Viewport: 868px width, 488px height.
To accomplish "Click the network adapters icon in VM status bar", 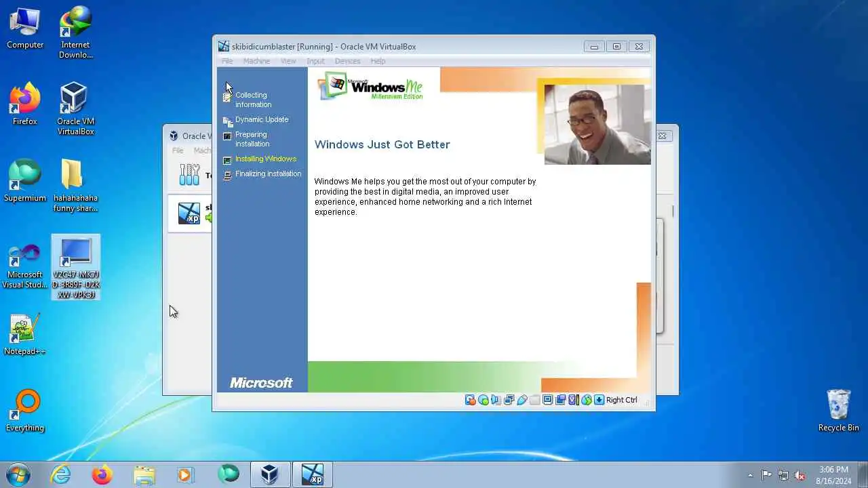I will 509,400.
